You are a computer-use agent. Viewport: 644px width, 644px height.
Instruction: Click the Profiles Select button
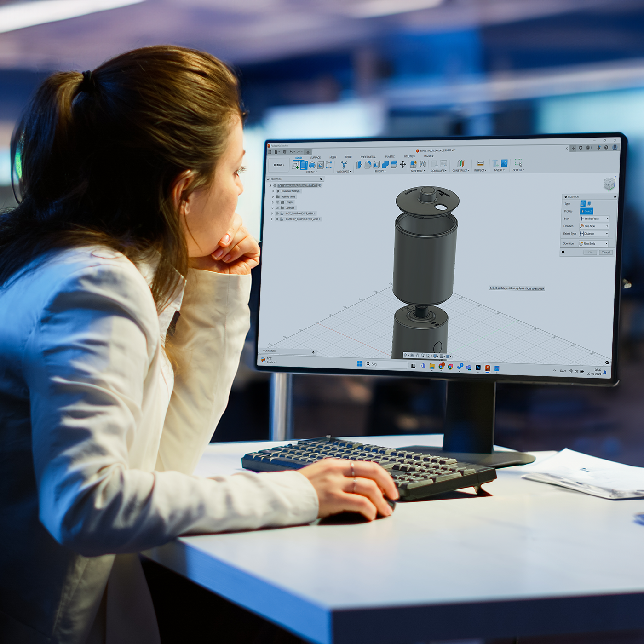587,211
